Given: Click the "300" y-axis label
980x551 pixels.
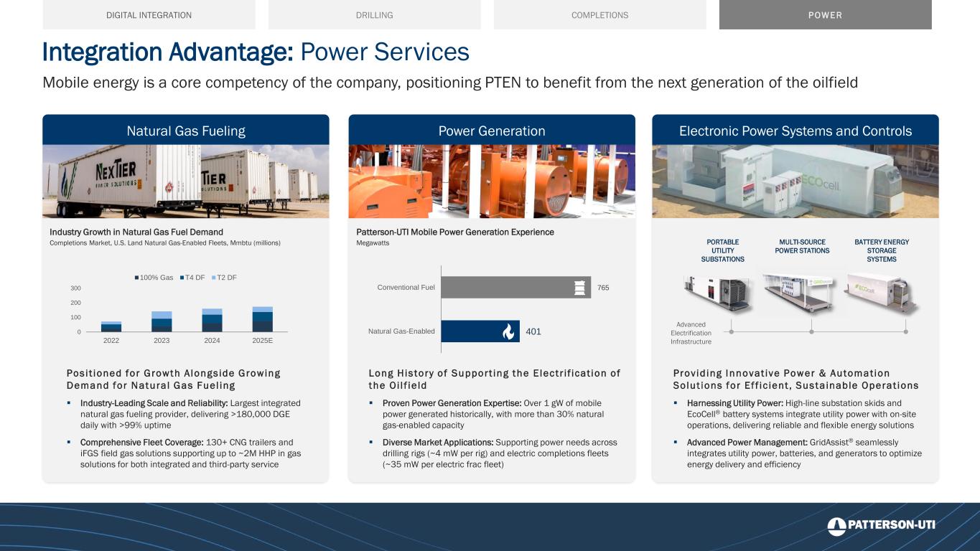Looking at the screenshot, I should 75,288.
